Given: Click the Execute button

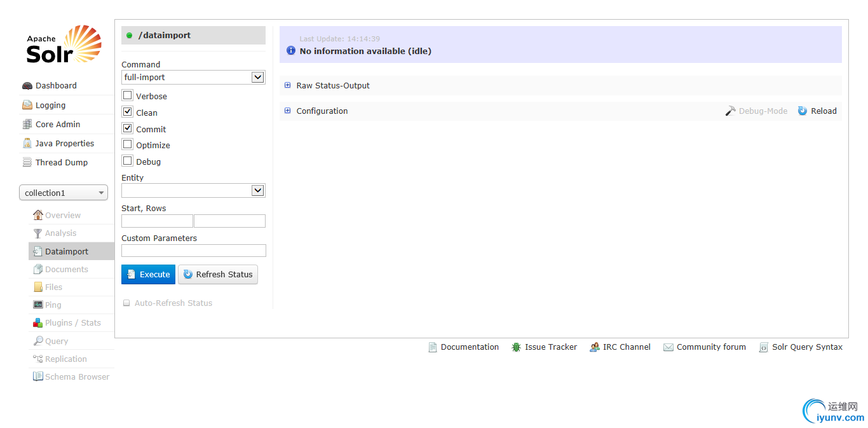Looking at the screenshot, I should click(148, 275).
